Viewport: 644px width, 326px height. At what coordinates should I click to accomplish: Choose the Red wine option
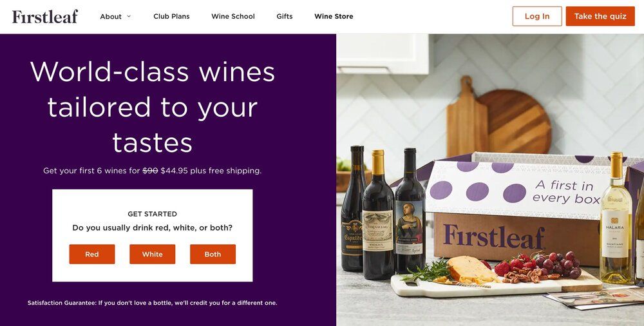click(92, 254)
